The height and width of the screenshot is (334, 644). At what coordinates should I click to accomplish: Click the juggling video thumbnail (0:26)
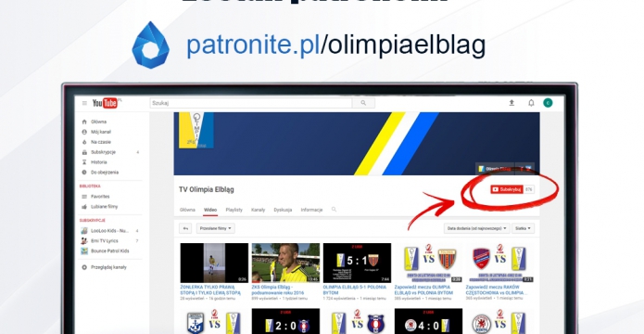pos(214,263)
